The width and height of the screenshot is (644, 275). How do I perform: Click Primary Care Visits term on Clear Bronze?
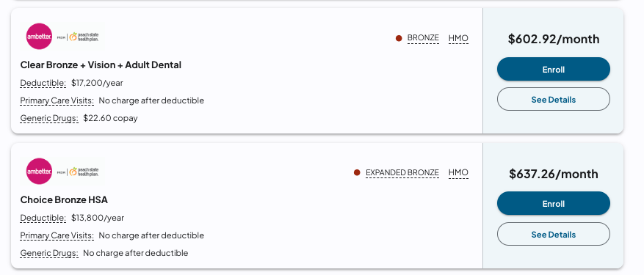click(57, 100)
